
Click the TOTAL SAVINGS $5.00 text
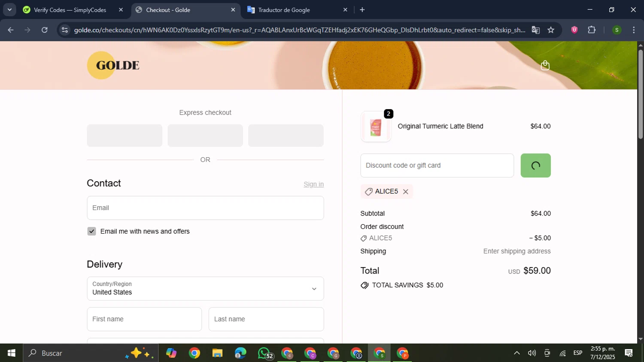pyautogui.click(x=407, y=285)
